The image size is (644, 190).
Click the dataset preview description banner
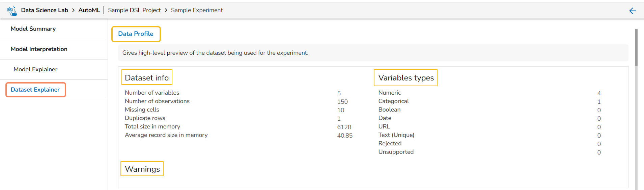tap(373, 53)
